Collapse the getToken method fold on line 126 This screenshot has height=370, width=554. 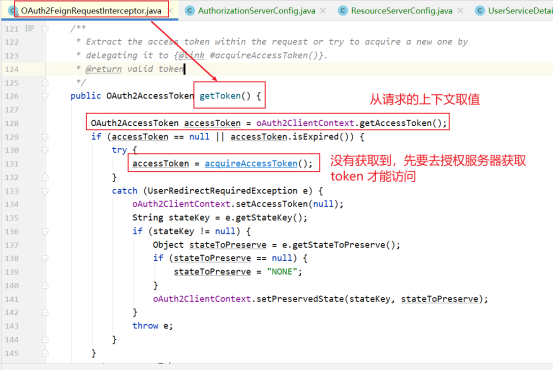[x=45, y=96]
